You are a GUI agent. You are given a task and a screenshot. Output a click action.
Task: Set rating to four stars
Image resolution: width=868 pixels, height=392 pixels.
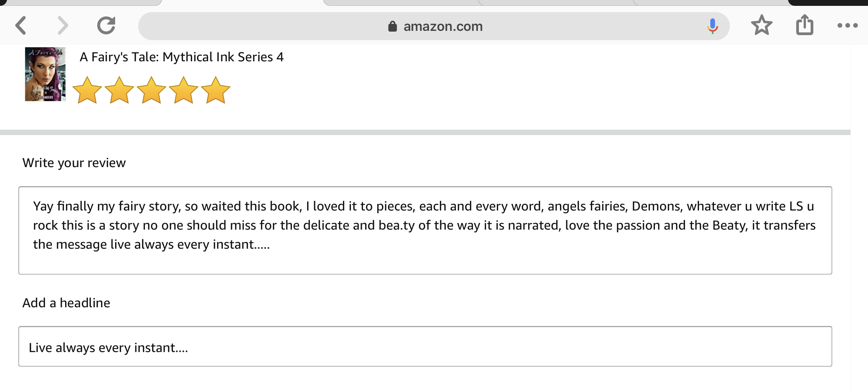183,91
